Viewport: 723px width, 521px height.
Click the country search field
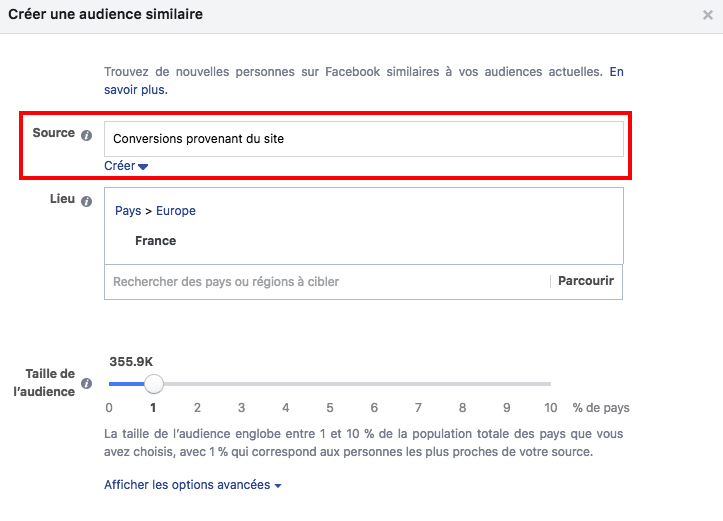326,282
